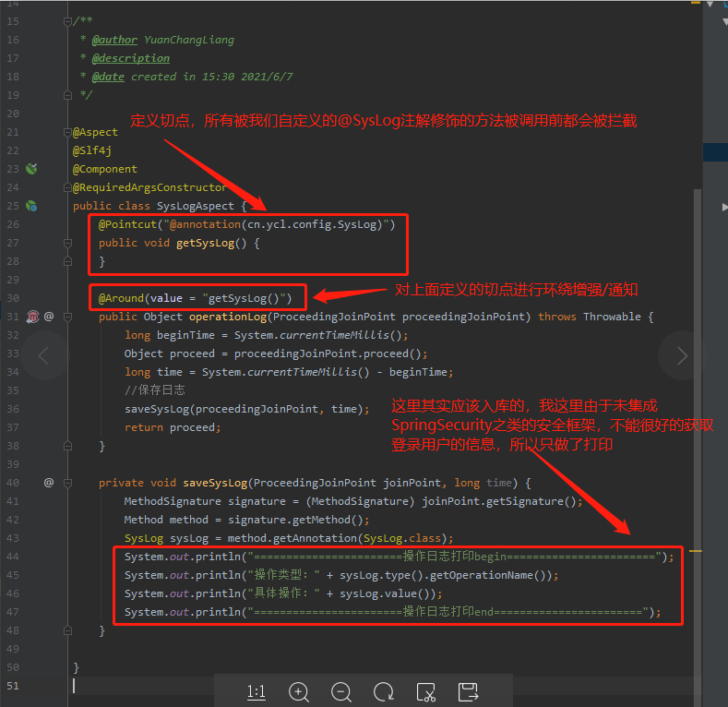Collapse the Javadoc comment fold at line 15

tap(67, 21)
